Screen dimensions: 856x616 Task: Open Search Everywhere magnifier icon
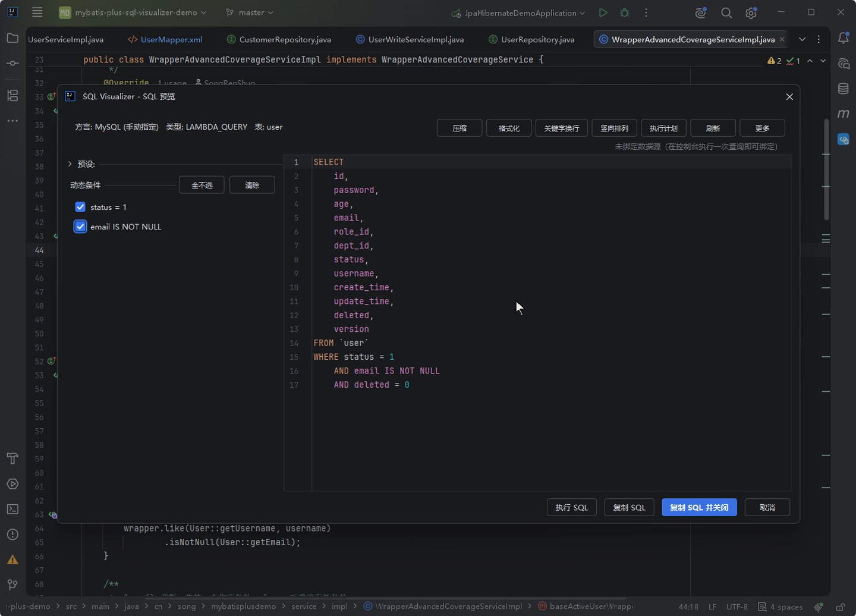[x=726, y=12]
